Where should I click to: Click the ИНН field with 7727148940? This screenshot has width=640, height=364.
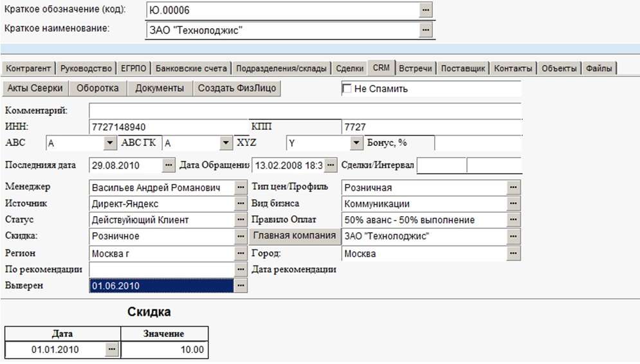pos(169,127)
